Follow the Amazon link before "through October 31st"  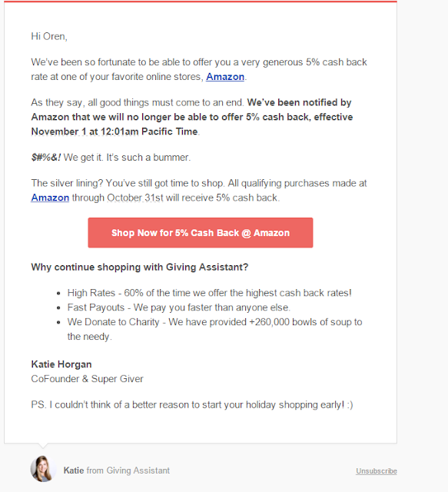point(50,198)
